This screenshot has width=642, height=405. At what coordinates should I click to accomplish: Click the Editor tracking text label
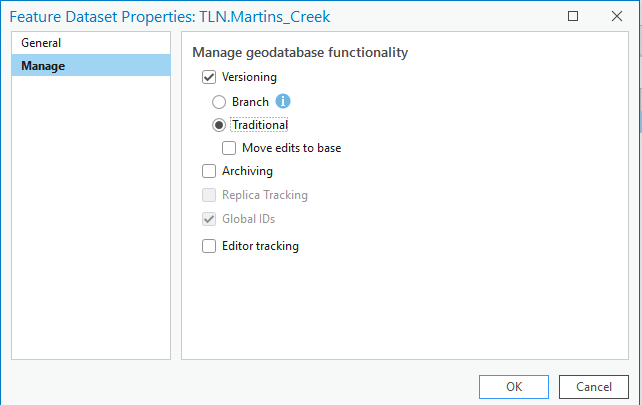(260, 246)
